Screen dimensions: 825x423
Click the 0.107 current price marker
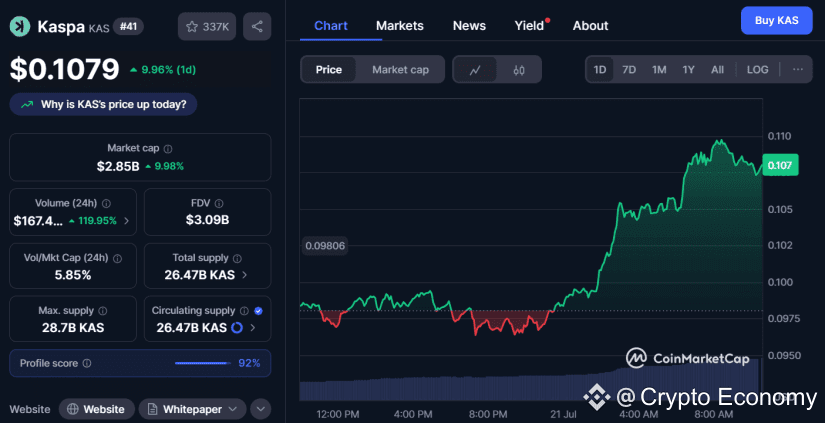point(780,165)
